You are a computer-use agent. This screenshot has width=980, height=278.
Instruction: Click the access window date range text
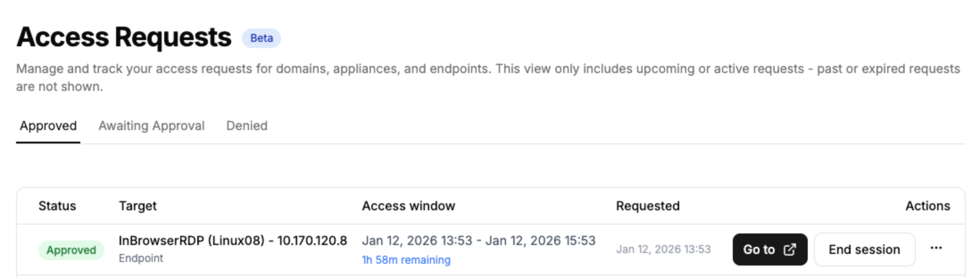478,241
